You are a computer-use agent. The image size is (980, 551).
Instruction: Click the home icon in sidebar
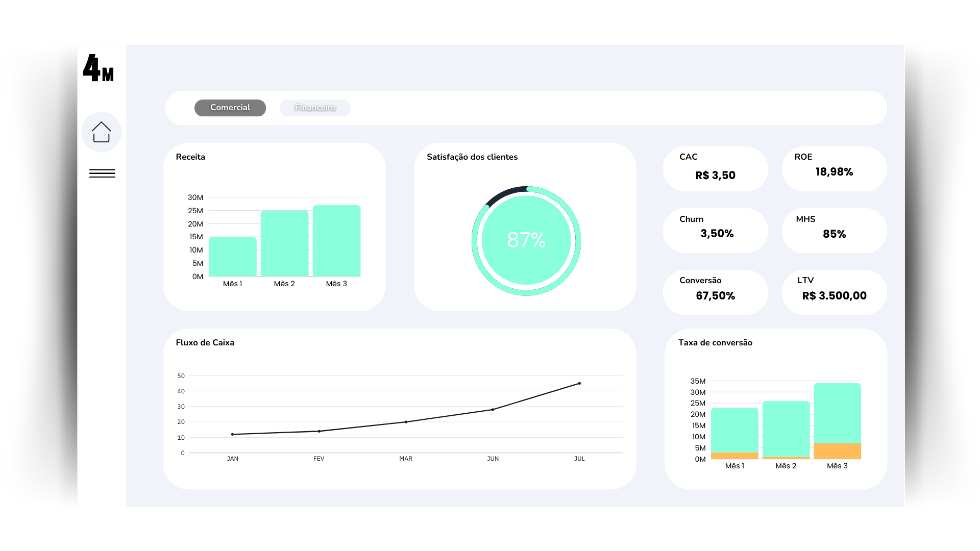101,132
